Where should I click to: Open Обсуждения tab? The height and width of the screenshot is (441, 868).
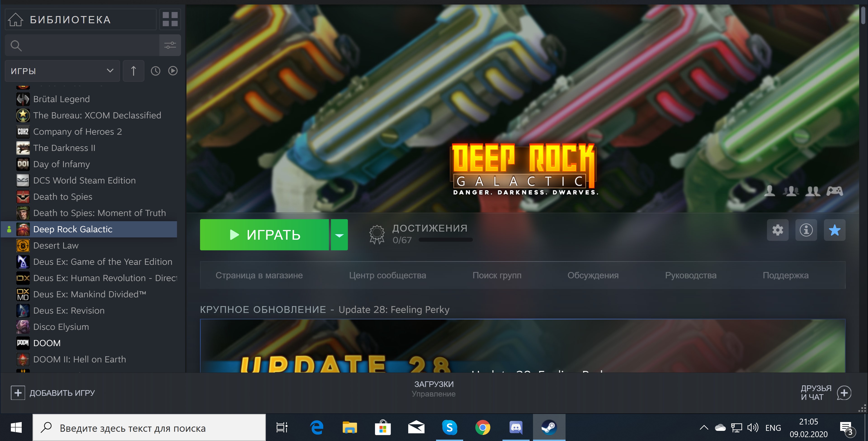pos(593,275)
